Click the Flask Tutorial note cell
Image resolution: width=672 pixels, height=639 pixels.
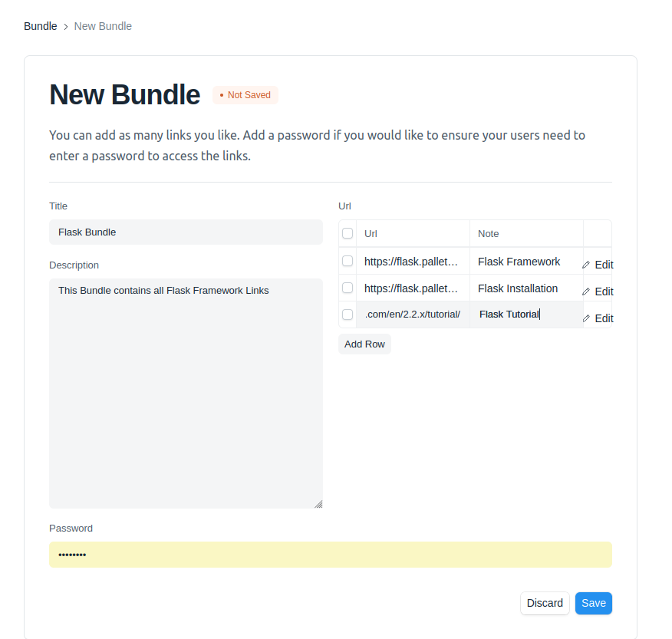[x=526, y=315]
